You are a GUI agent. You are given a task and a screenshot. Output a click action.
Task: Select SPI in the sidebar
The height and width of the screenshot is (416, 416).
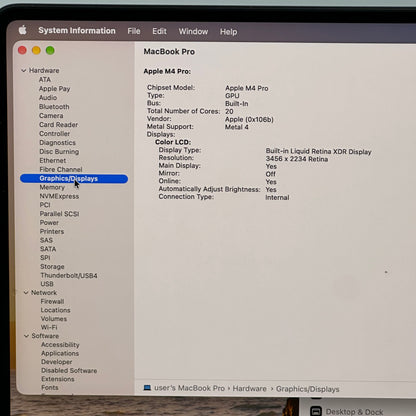coord(45,258)
